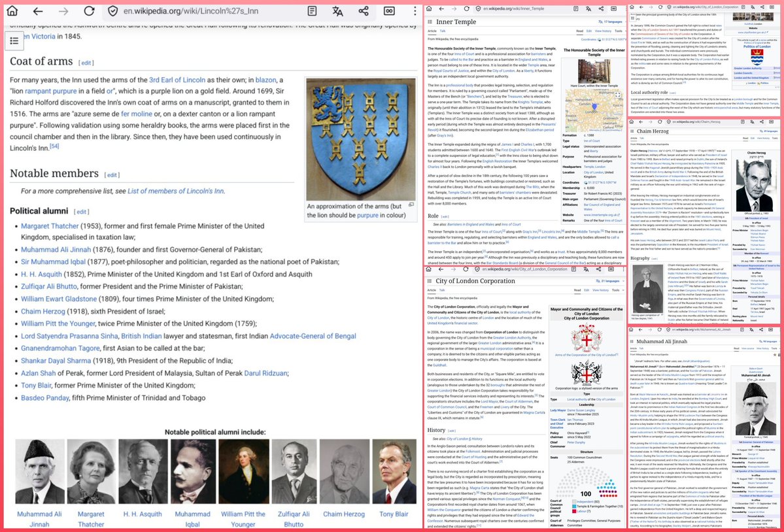Open site security shield in Lincoln's Inn window
This screenshot has width=784, height=532.
click(113, 11)
